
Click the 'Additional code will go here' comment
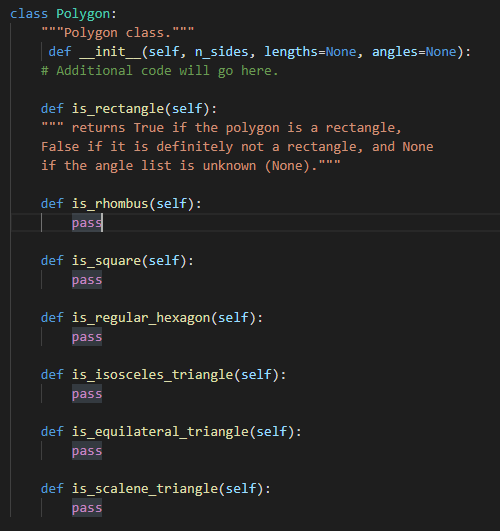159,71
